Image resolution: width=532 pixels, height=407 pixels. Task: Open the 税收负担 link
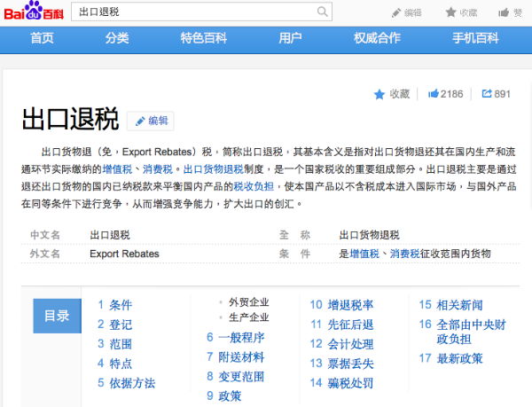pyautogui.click(x=254, y=186)
